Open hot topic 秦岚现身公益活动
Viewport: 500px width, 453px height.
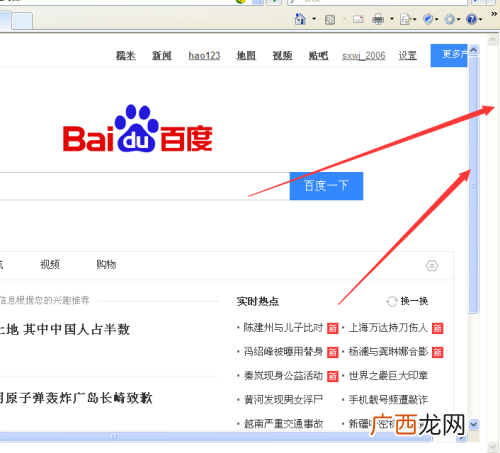(283, 376)
